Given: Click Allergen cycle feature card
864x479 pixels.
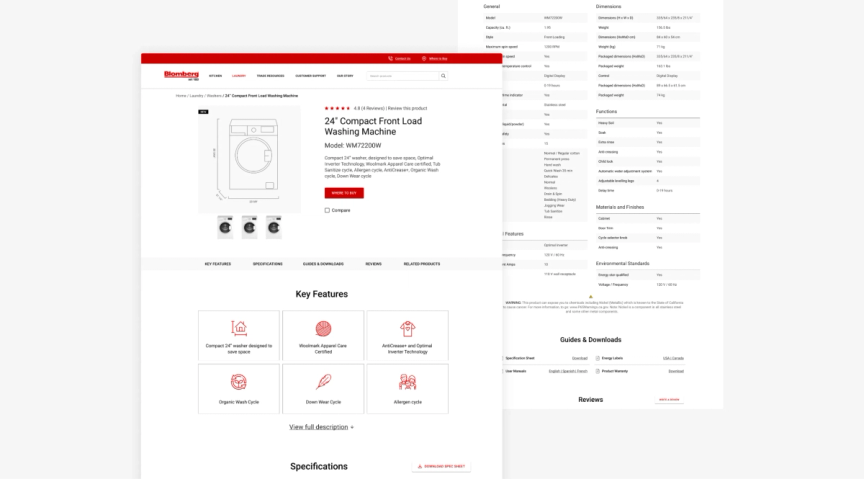Looking at the screenshot, I should (x=408, y=389).
